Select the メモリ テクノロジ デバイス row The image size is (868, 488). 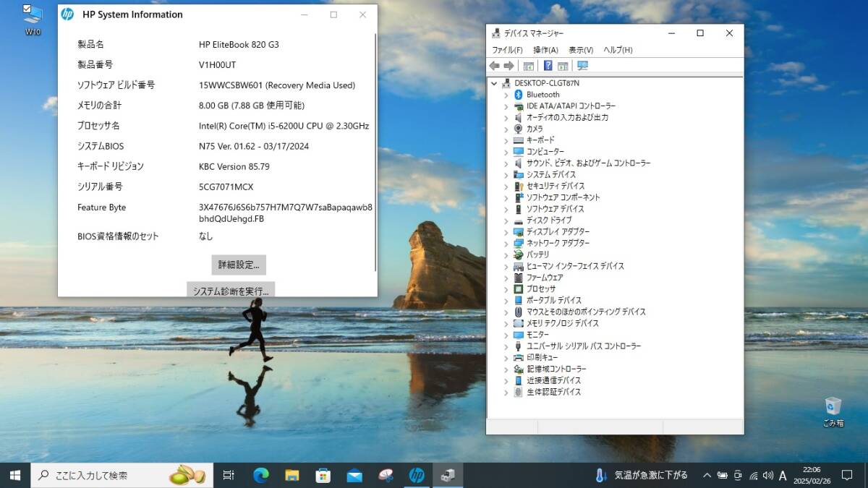[562, 323]
